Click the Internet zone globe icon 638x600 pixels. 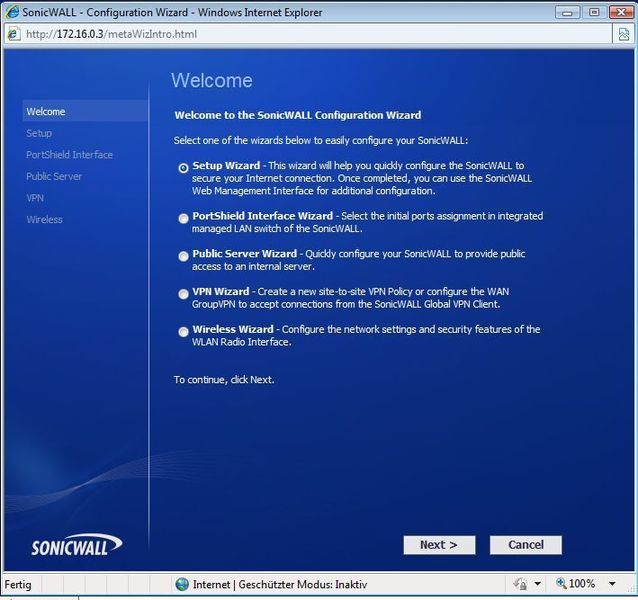pyautogui.click(x=182, y=585)
